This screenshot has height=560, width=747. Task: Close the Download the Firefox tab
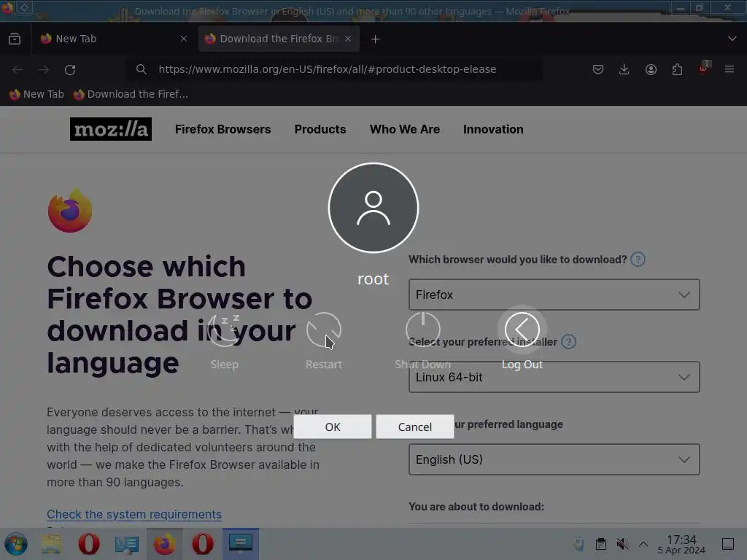348,39
